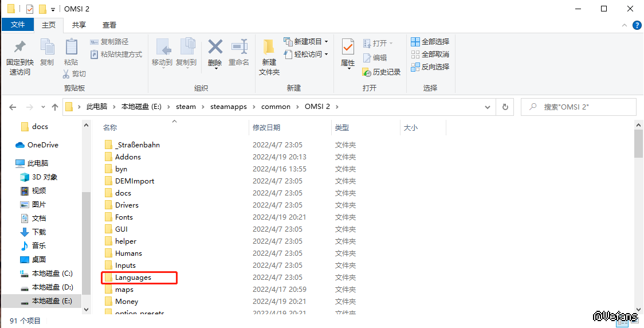Click the search "OMSI 2" box
The height and width of the screenshot is (328, 644).
pos(578,107)
